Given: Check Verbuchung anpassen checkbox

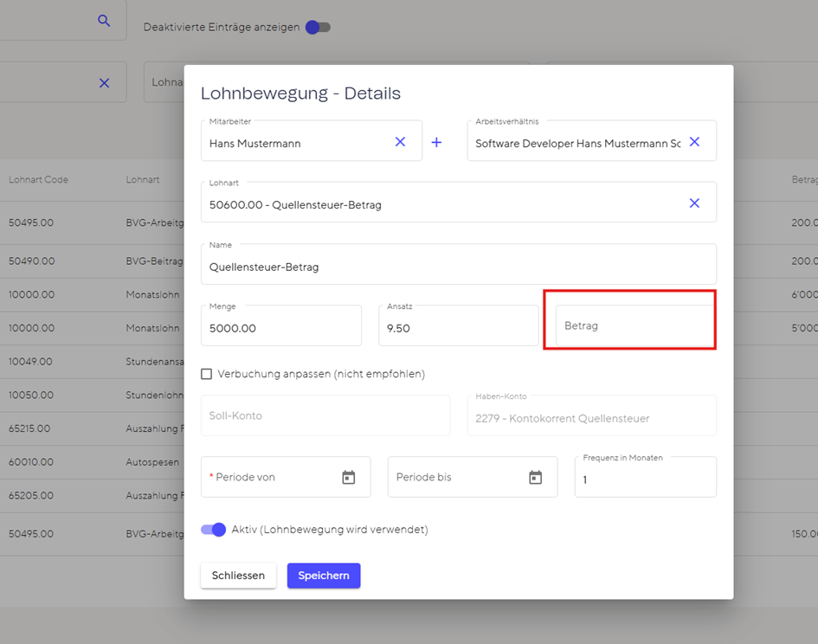Looking at the screenshot, I should [207, 374].
